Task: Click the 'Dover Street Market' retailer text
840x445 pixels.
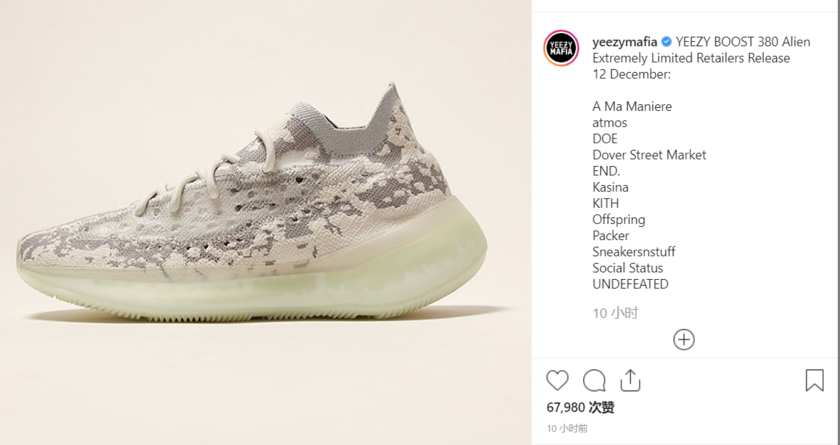Action: click(x=649, y=155)
